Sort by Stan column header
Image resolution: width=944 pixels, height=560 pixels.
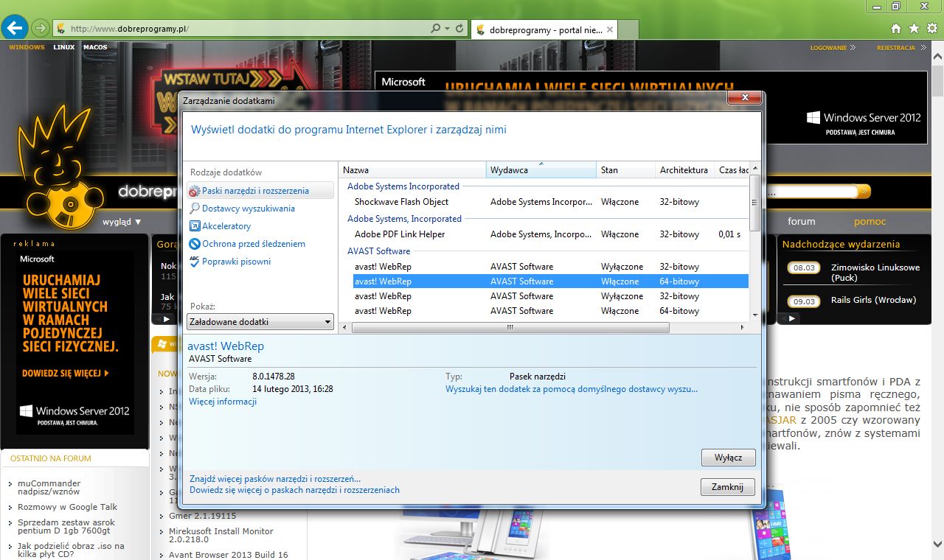(x=625, y=170)
